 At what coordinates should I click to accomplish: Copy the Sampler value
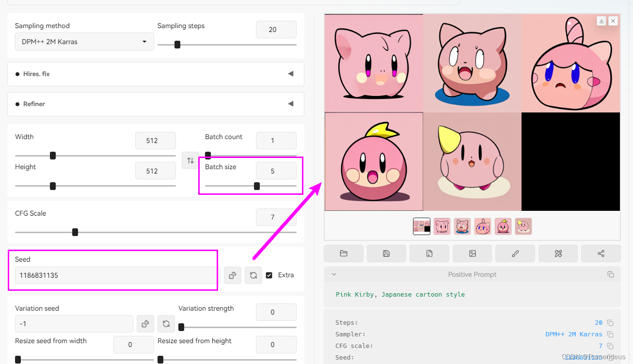click(x=611, y=334)
